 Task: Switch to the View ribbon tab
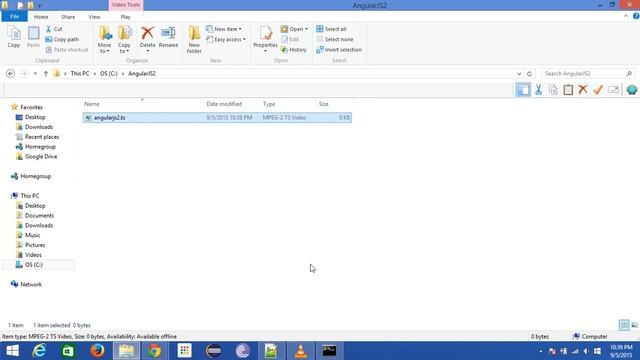pos(94,17)
